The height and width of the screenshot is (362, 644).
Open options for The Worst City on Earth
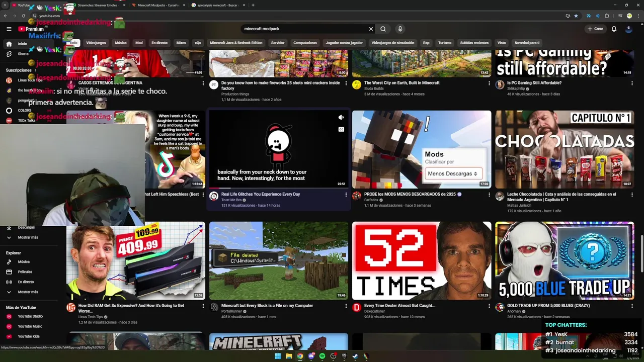(489, 83)
